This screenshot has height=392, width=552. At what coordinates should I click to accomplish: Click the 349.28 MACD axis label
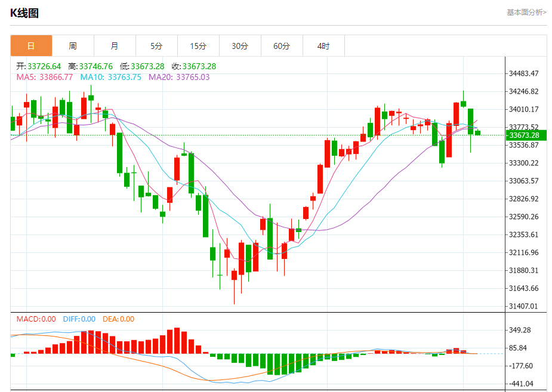pos(520,330)
